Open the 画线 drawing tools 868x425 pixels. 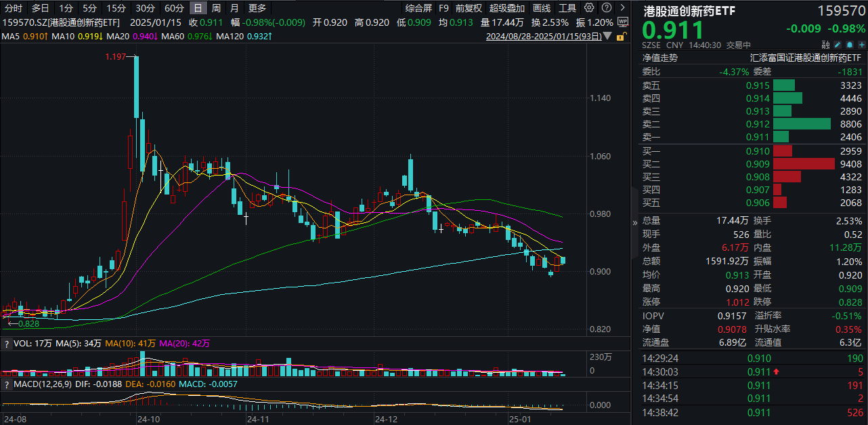pyautogui.click(x=542, y=8)
